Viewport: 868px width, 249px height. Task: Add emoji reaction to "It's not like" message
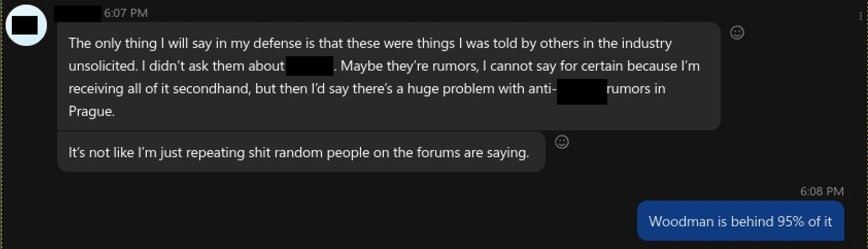562,142
